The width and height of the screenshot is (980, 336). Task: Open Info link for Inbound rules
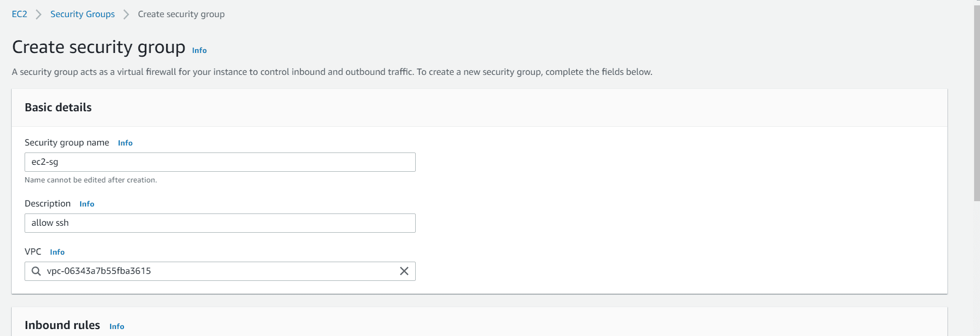point(116,326)
